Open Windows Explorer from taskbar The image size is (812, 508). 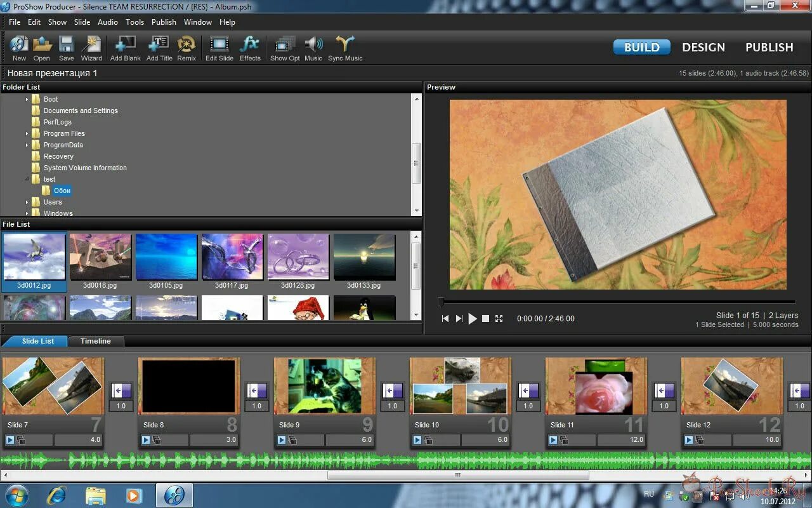(x=95, y=495)
